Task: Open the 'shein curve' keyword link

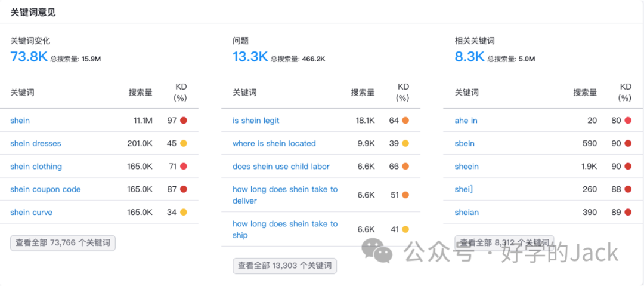Action: pos(31,213)
